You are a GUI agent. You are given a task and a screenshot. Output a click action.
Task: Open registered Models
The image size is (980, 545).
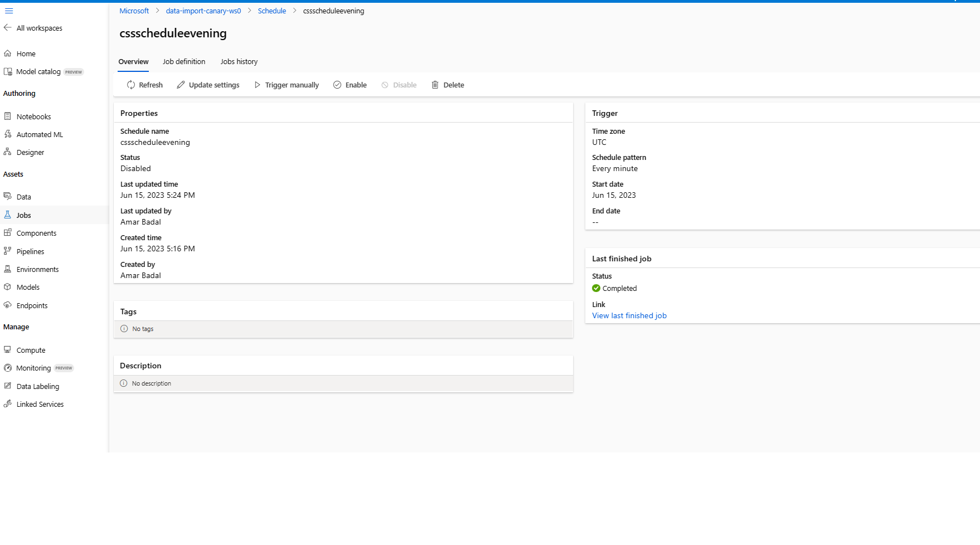27,286
